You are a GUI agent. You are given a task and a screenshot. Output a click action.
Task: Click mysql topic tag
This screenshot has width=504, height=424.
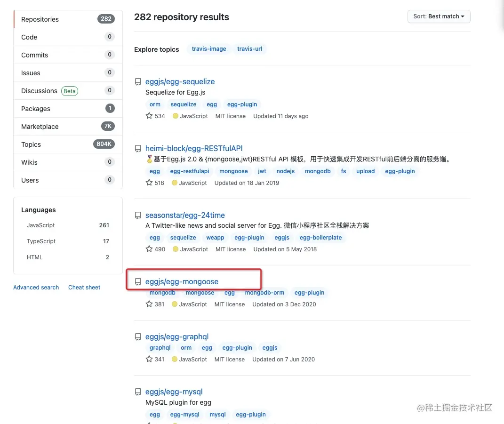[217, 415]
